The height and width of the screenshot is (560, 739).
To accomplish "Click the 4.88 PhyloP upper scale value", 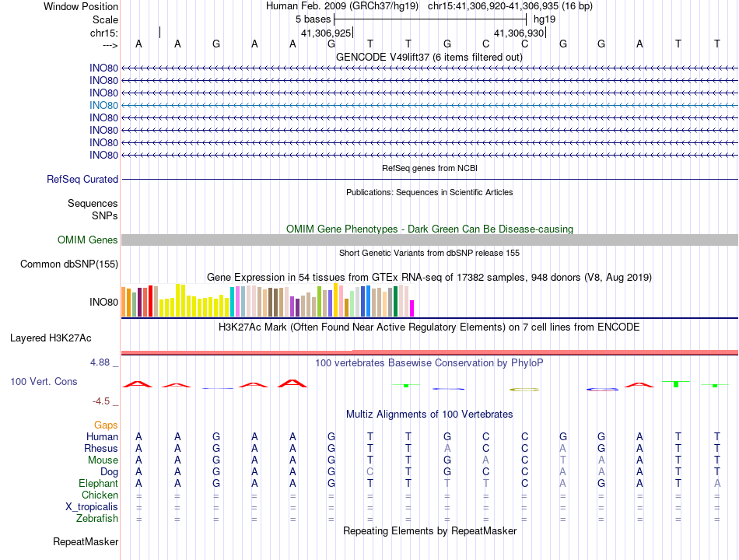I will point(100,362).
